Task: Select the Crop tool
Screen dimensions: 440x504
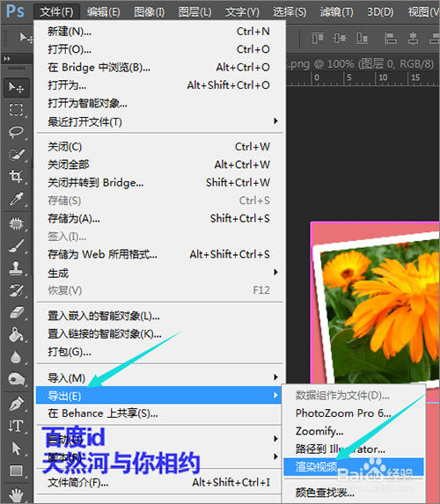Action: pyautogui.click(x=16, y=176)
